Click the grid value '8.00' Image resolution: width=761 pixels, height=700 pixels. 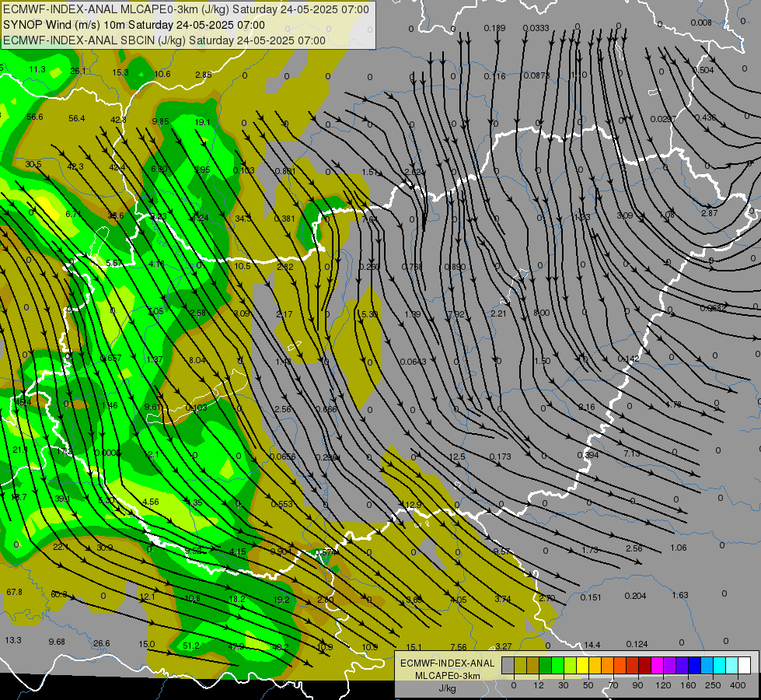[541, 313]
